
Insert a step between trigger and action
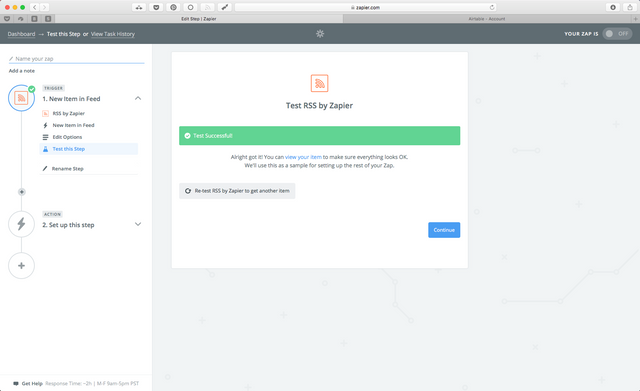22,192
